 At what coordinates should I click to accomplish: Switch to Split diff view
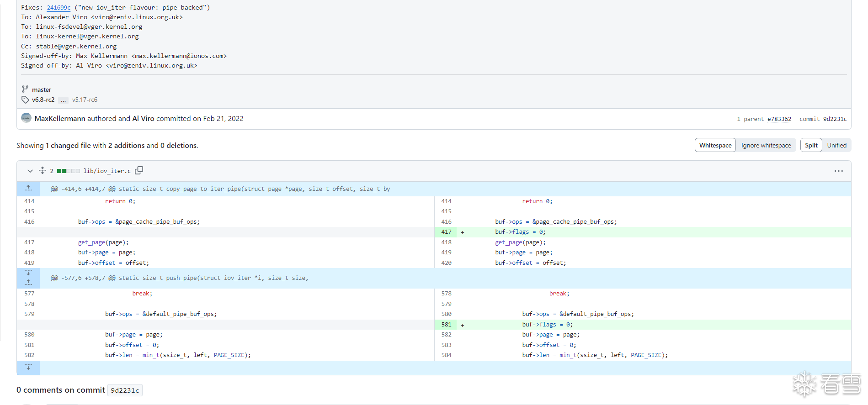811,145
